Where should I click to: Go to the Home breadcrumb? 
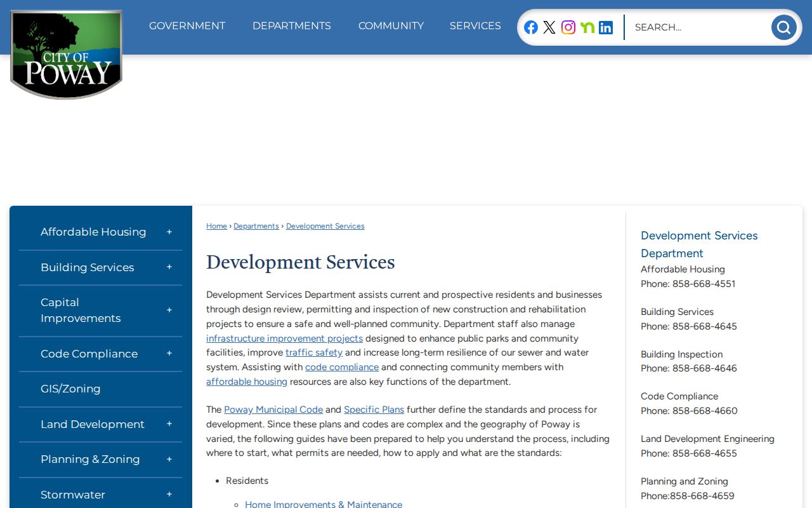[x=216, y=226]
